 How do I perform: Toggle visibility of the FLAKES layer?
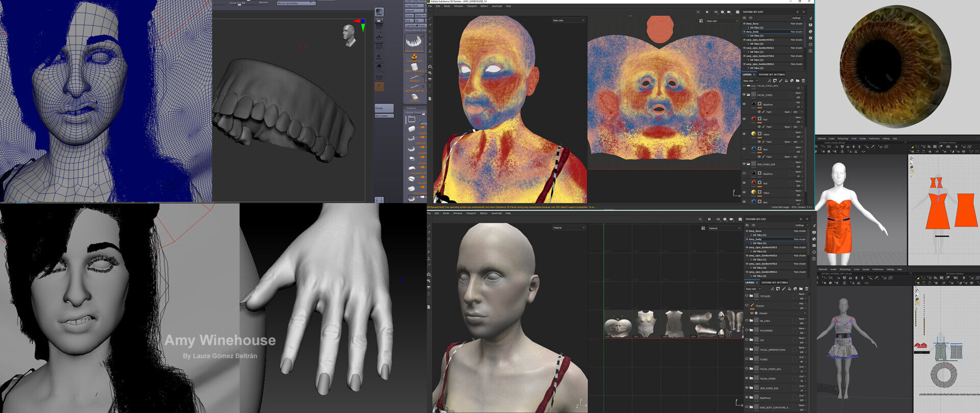(x=747, y=359)
